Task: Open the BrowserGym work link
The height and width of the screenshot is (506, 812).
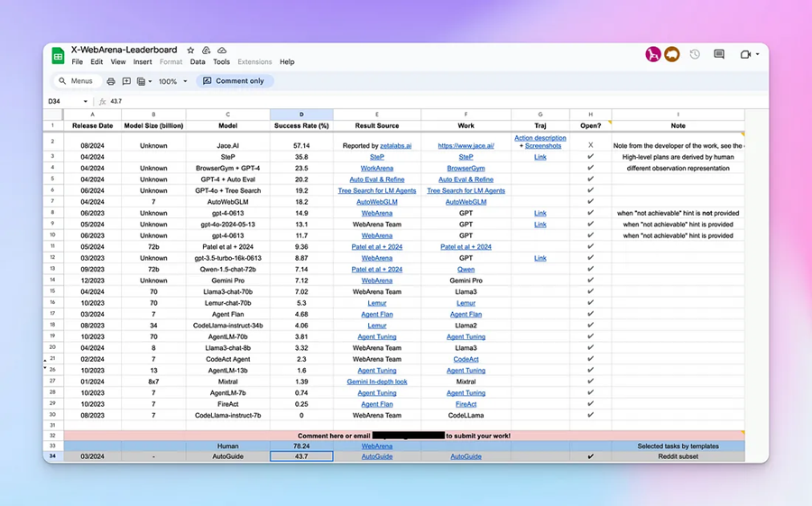Action: [466, 168]
